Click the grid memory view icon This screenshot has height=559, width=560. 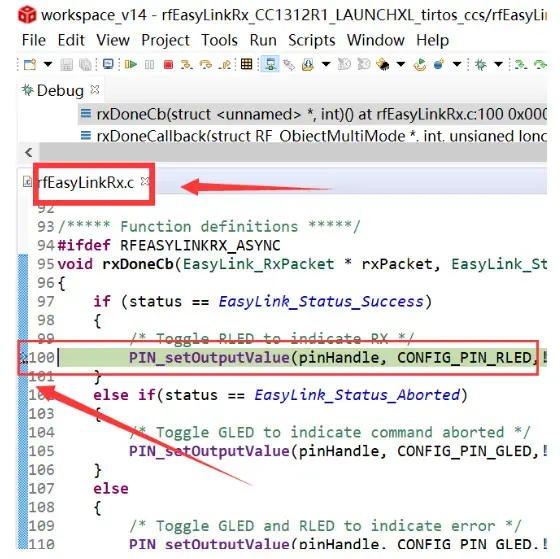246,64
